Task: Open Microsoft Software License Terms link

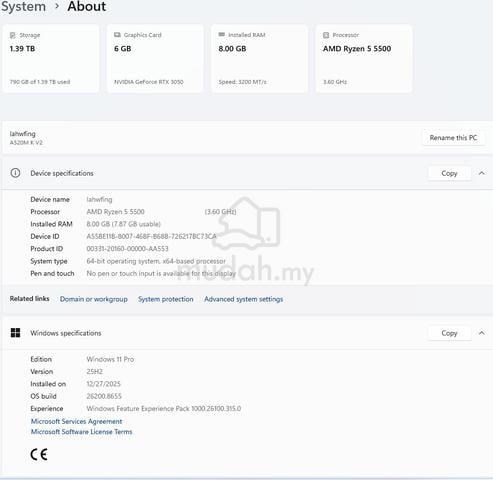Action: (81, 432)
